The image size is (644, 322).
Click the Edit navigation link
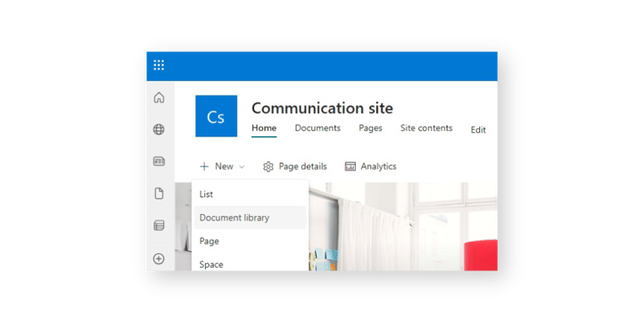[478, 130]
